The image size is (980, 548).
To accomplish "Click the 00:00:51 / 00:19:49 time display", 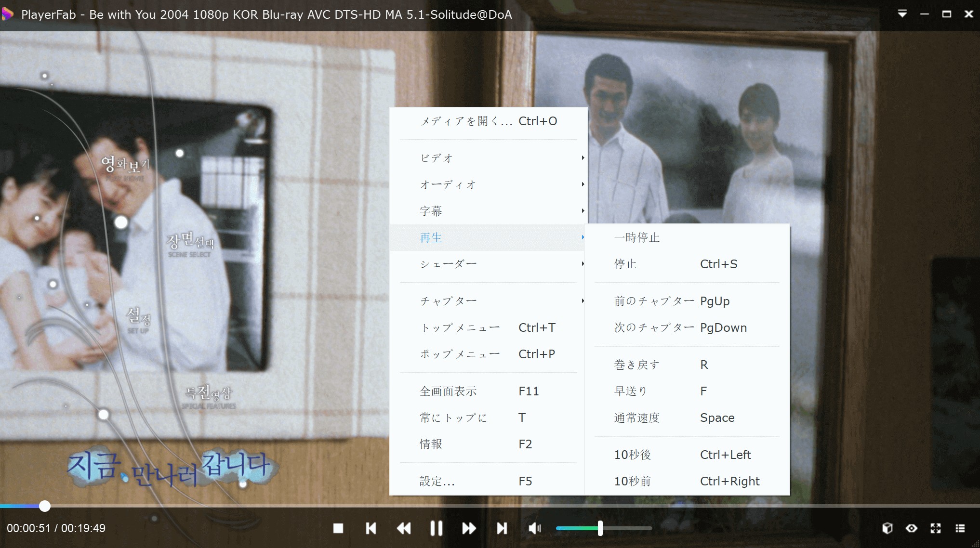I will pos(56,528).
